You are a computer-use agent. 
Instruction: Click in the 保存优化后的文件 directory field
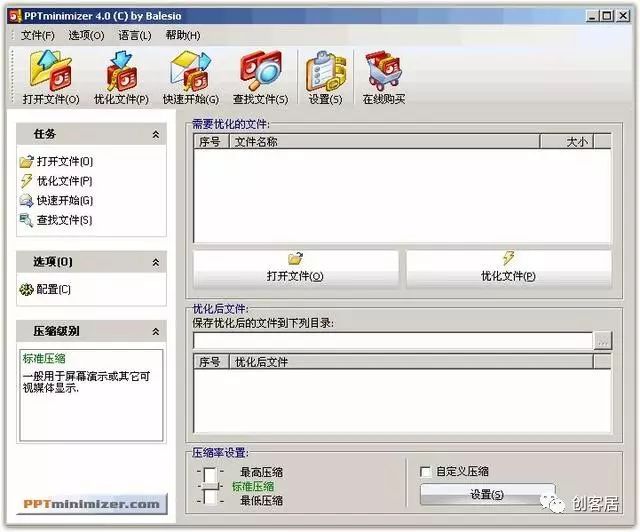(x=393, y=341)
